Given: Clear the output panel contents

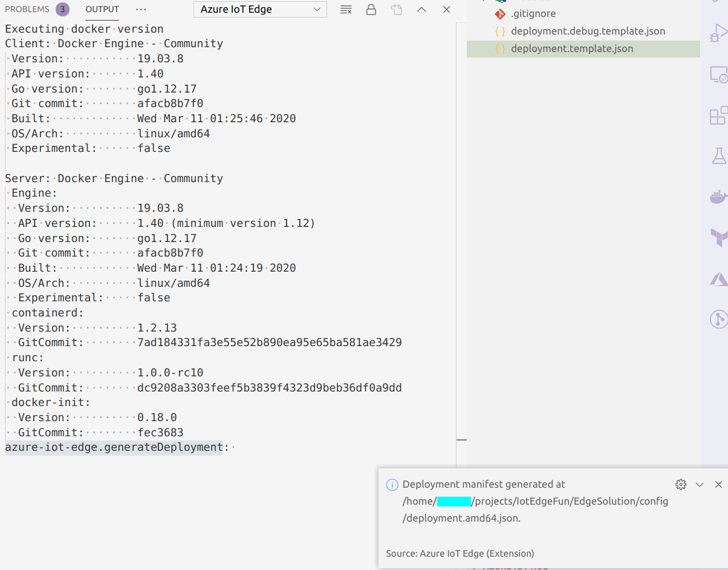Looking at the screenshot, I should [x=346, y=10].
